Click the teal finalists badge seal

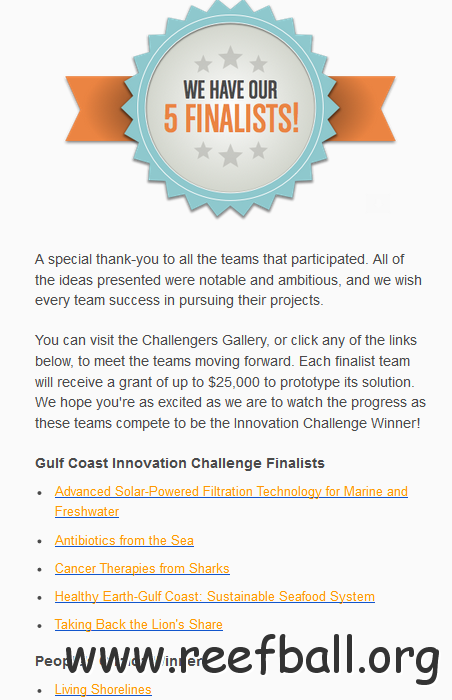pyautogui.click(x=230, y=107)
